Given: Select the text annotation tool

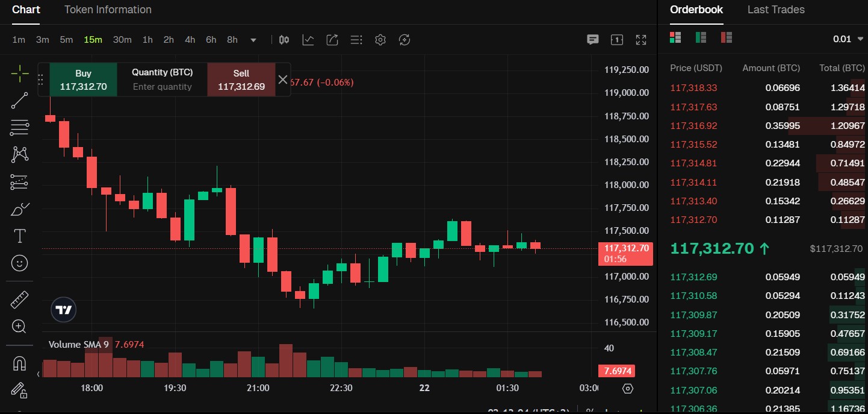Looking at the screenshot, I should [20, 236].
